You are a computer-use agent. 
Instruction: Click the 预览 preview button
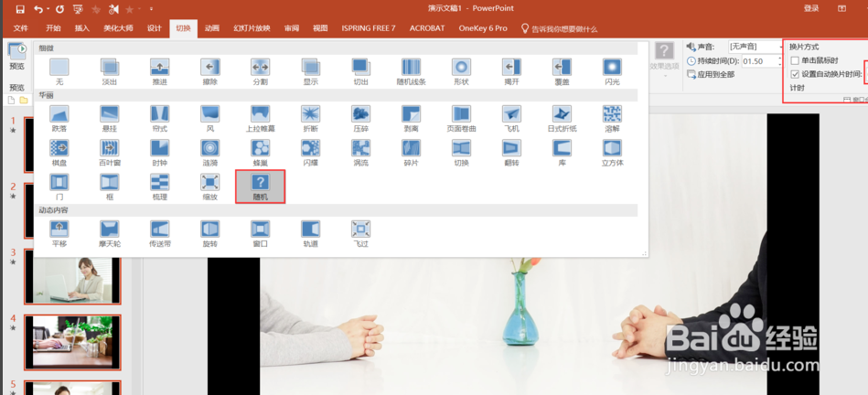point(17,57)
